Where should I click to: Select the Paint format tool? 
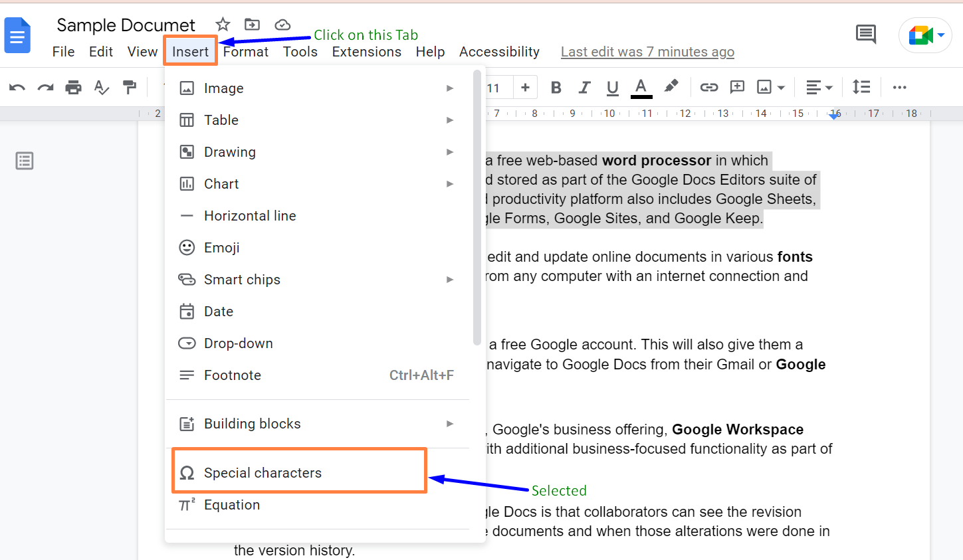coord(130,87)
